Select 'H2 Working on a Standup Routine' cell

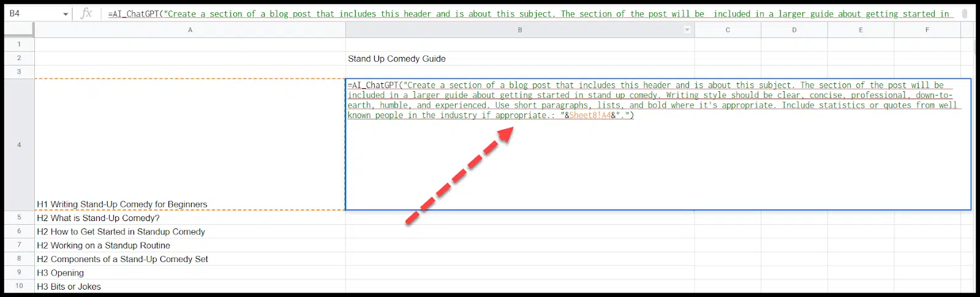click(x=190, y=246)
